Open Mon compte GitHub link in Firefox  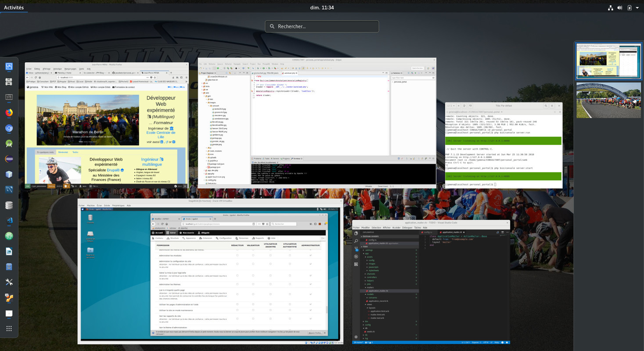(79, 87)
